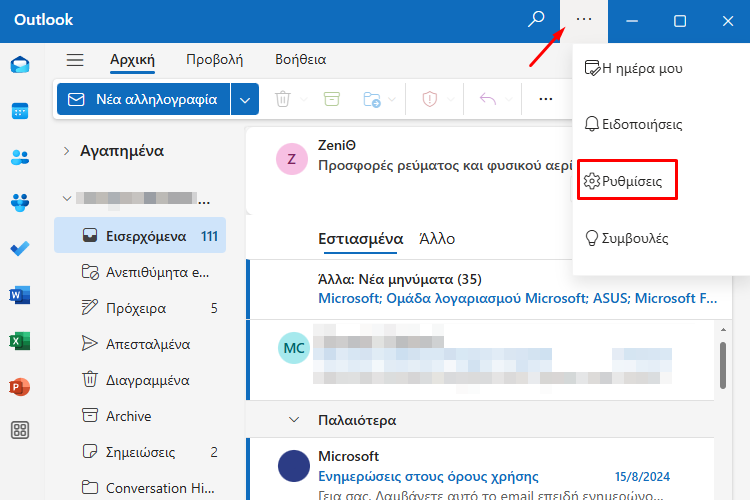The image size is (750, 500).
Task: Open the Archive folder
Action: point(140,416)
